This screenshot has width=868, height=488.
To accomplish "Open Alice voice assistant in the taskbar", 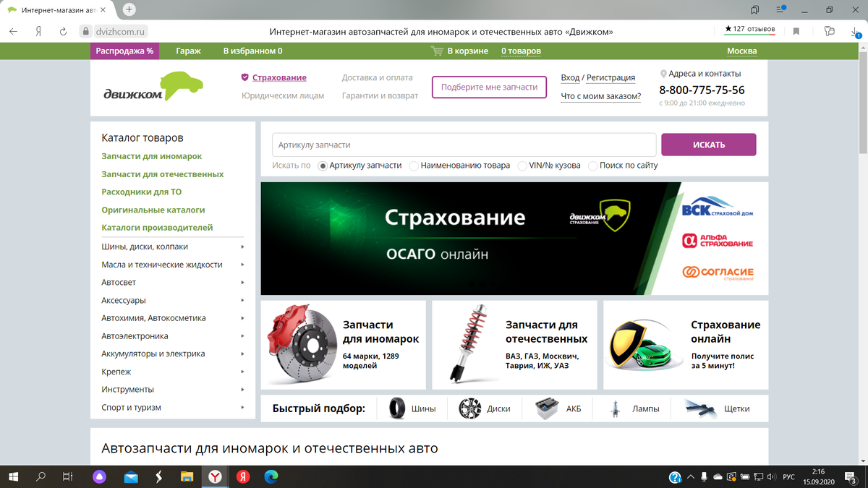I will pyautogui.click(x=99, y=477).
